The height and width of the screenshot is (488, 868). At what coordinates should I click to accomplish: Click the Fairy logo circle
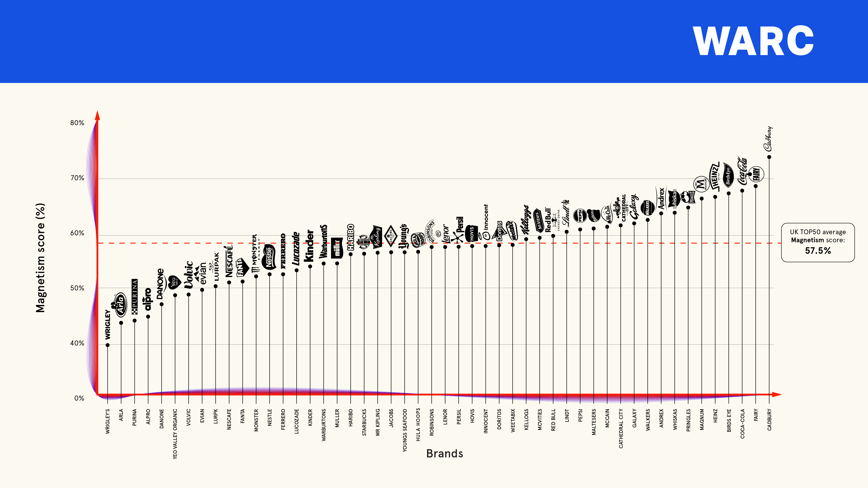(x=756, y=174)
